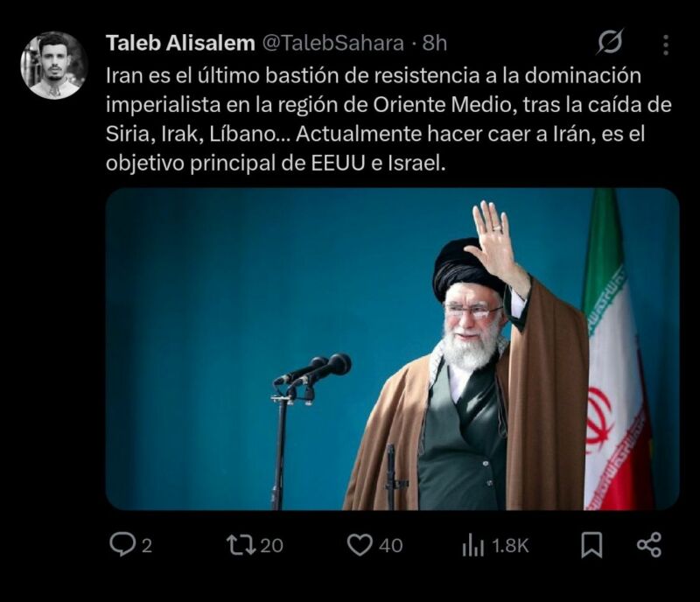
Task: Like the tweet with the heart icon
Action: click(x=360, y=545)
